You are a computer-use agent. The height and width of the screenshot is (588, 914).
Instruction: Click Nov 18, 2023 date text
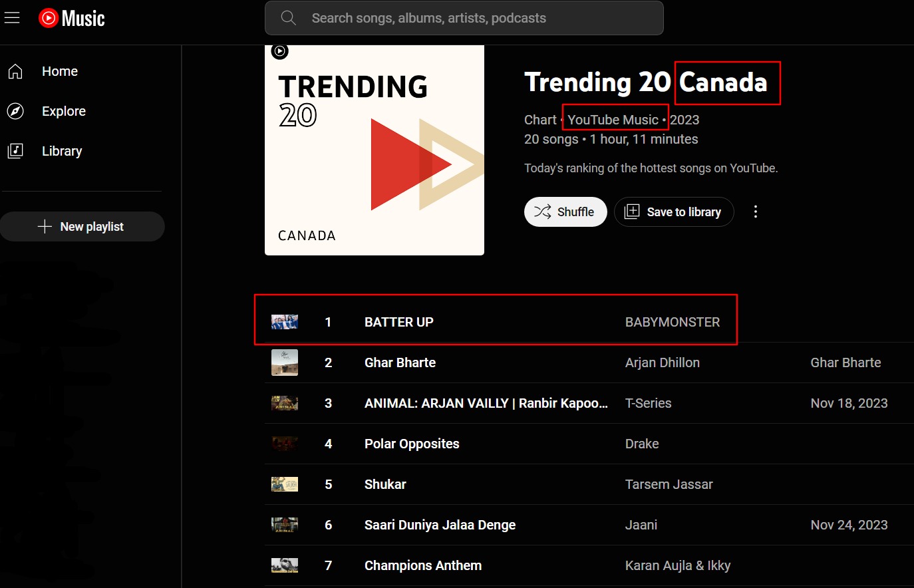coord(849,403)
